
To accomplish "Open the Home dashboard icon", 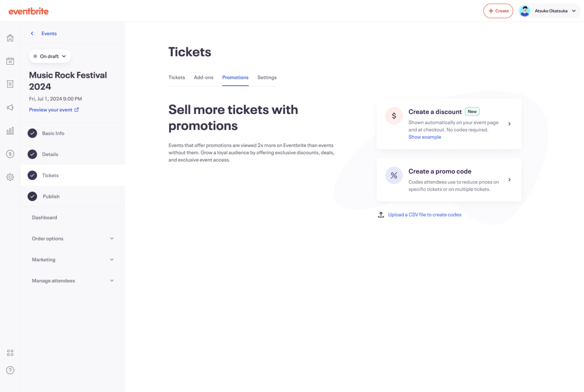I will 10,38.
